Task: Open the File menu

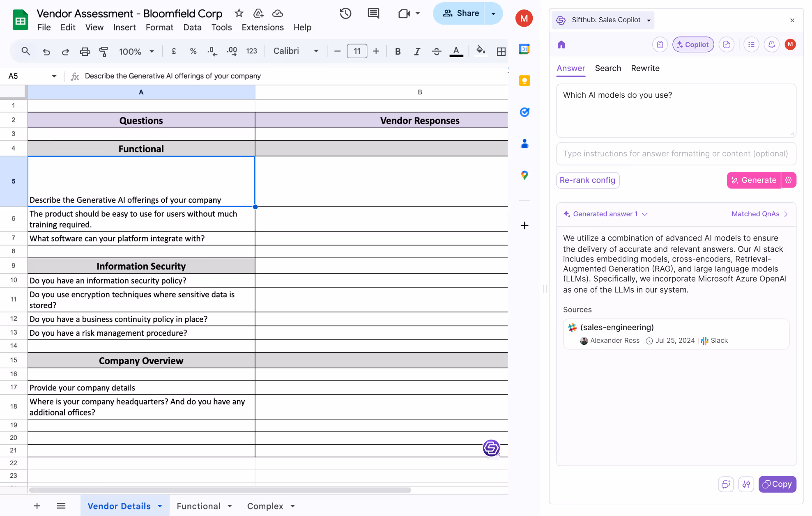Action: pyautogui.click(x=44, y=27)
